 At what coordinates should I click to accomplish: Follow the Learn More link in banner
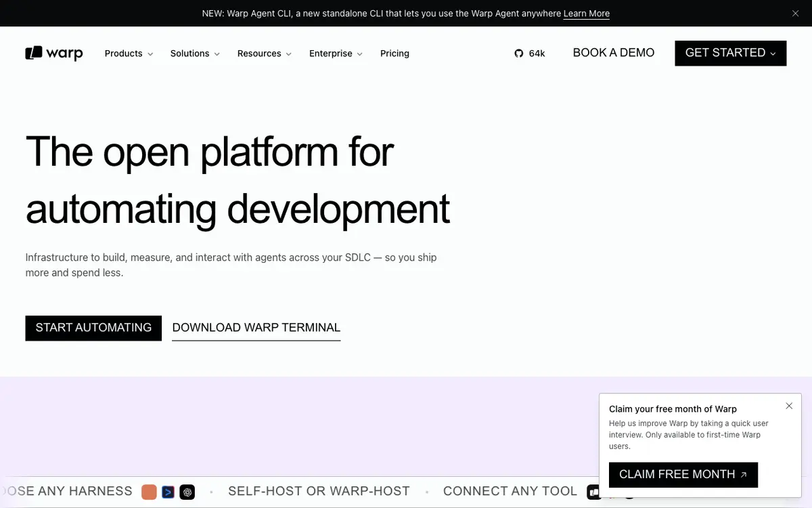click(586, 14)
